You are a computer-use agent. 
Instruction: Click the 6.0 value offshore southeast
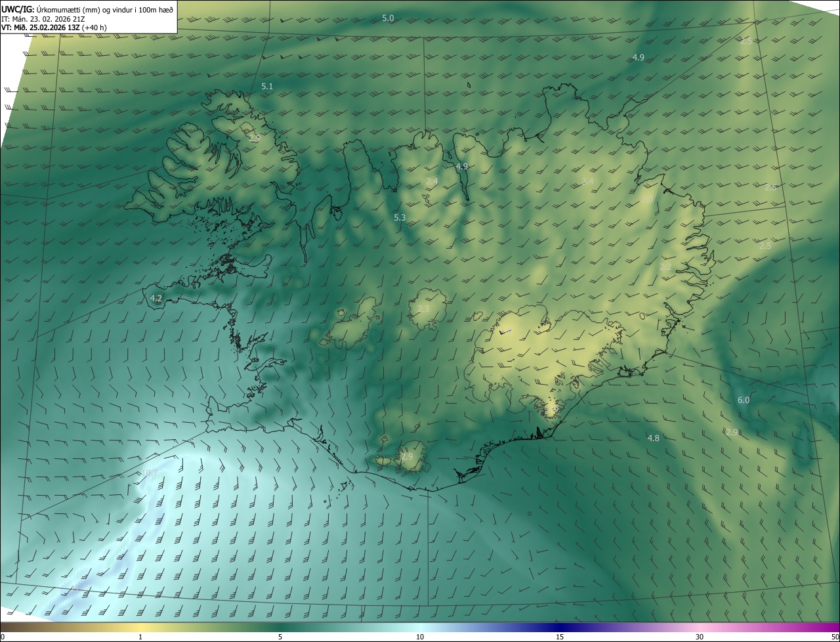tap(744, 400)
